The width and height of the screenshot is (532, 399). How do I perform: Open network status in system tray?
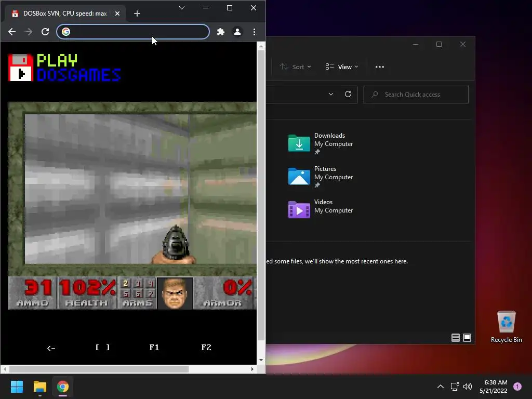pyautogui.click(x=455, y=387)
